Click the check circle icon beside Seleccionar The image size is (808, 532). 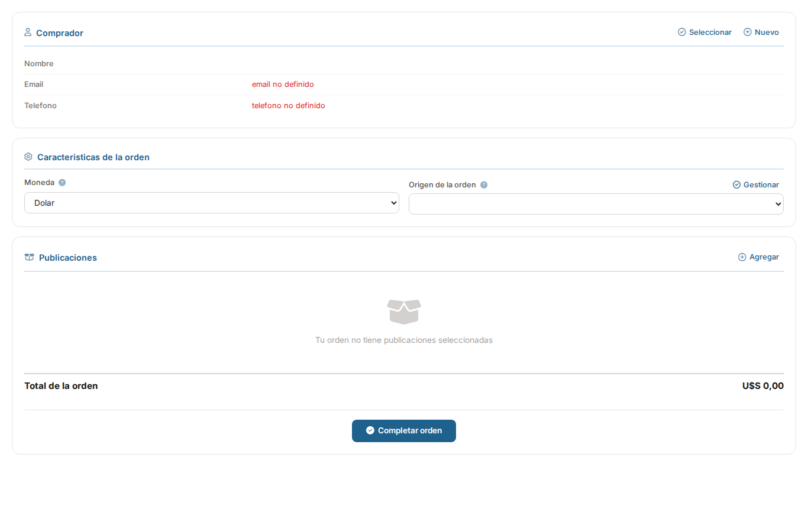point(682,32)
